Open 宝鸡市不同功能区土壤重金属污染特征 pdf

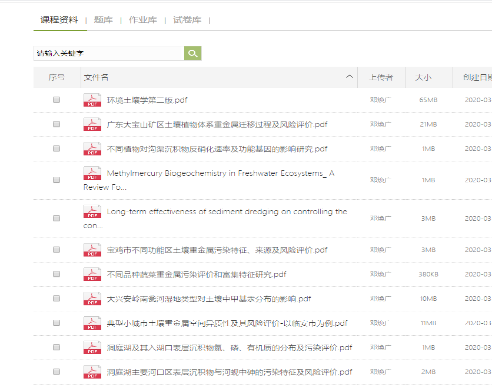[x=217, y=250]
